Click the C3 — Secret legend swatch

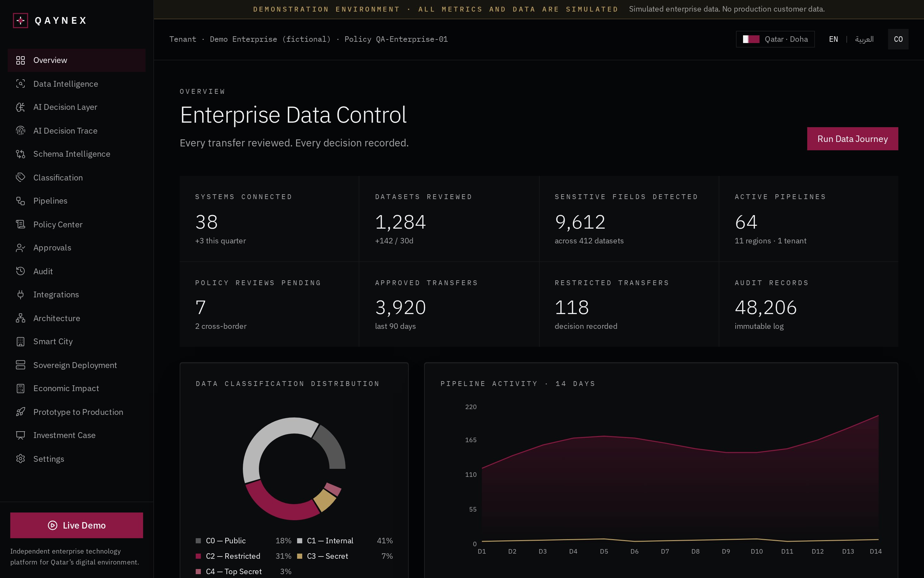[300, 556]
